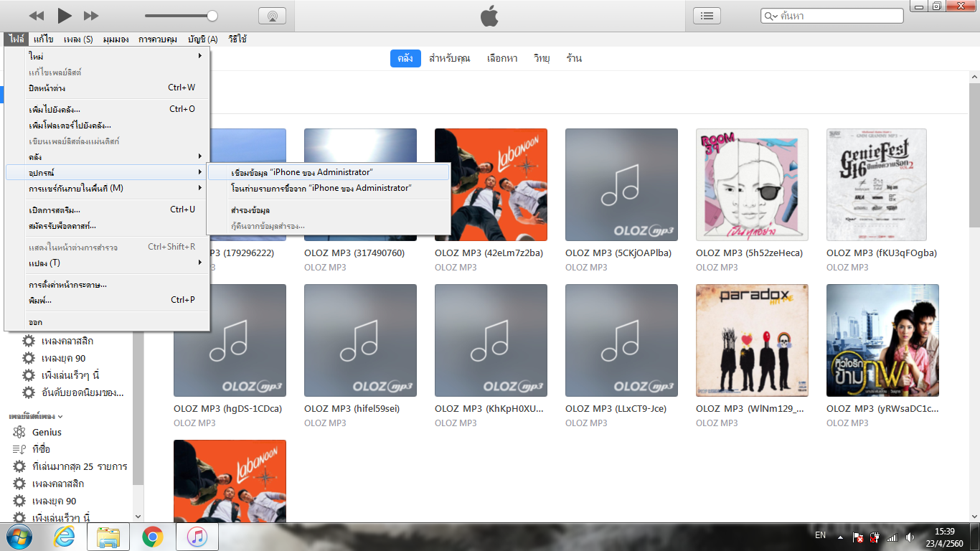Screen dimensions: 980x551
Task: Open the OLOZ MP3 (5CKjOAPlba) album cover
Action: tap(621, 185)
